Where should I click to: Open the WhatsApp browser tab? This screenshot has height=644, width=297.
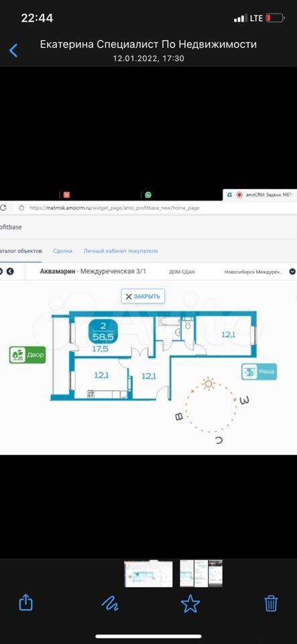click(x=148, y=195)
